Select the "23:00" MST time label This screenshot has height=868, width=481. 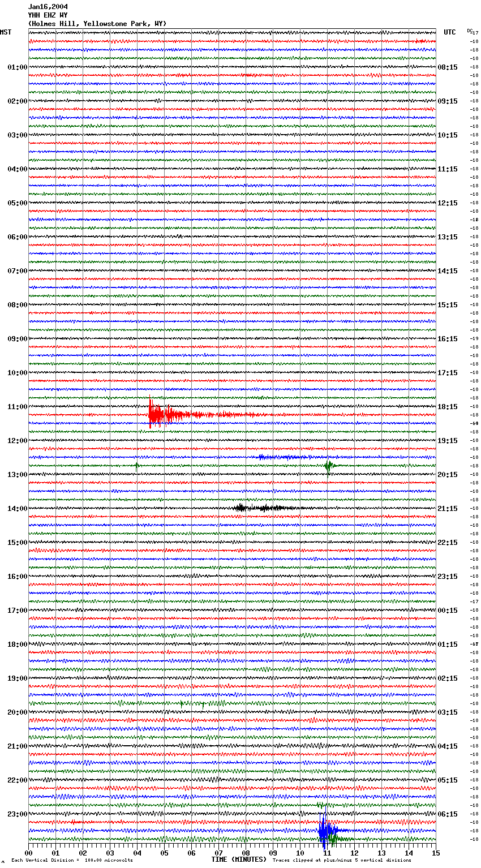(x=18, y=814)
